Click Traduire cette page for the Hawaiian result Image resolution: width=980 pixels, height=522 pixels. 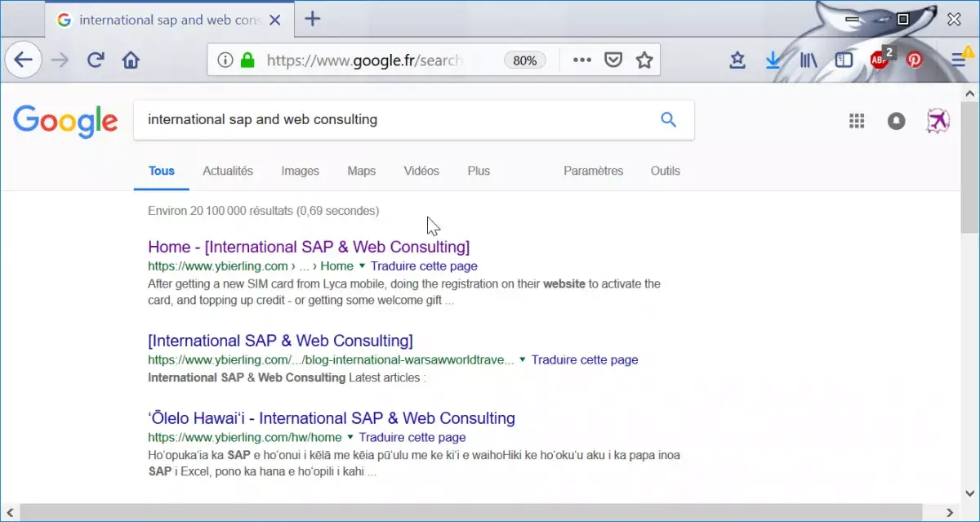pos(412,438)
